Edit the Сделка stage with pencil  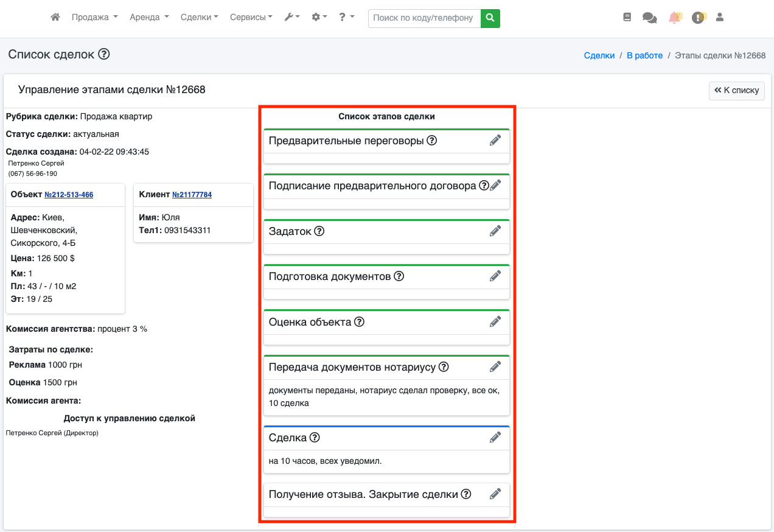pos(495,437)
